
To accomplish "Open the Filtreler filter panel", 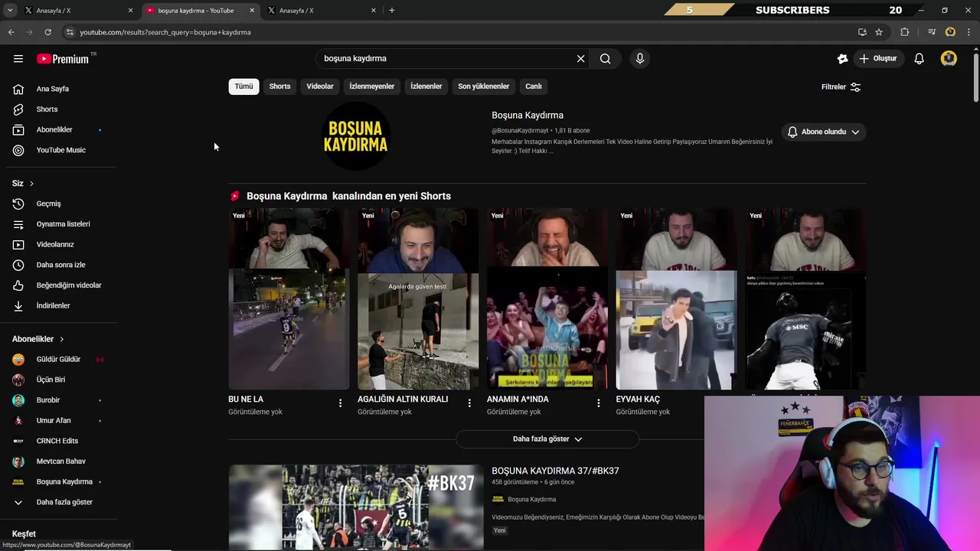I will [841, 86].
